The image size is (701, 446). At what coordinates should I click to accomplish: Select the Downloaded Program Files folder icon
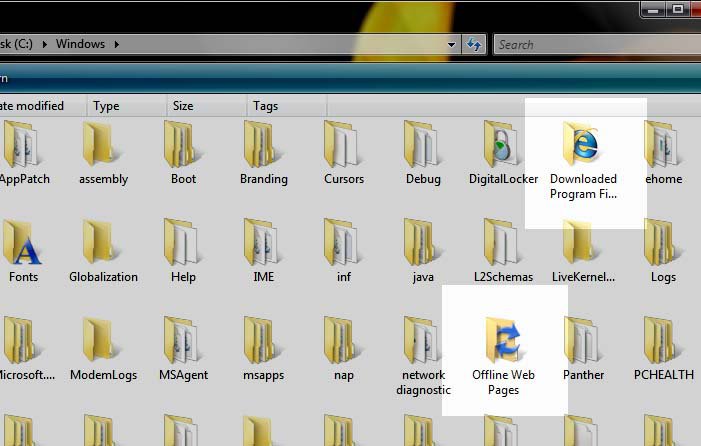point(581,145)
